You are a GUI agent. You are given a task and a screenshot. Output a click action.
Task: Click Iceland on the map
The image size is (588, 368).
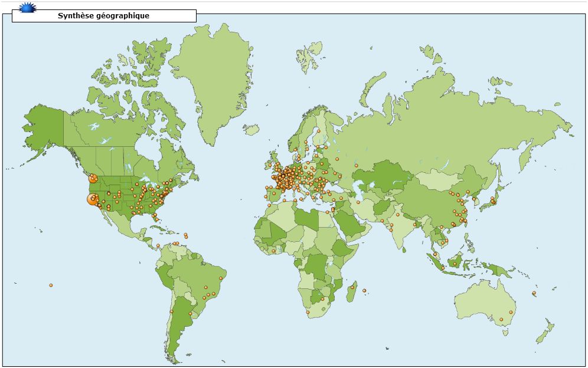[x=251, y=130]
